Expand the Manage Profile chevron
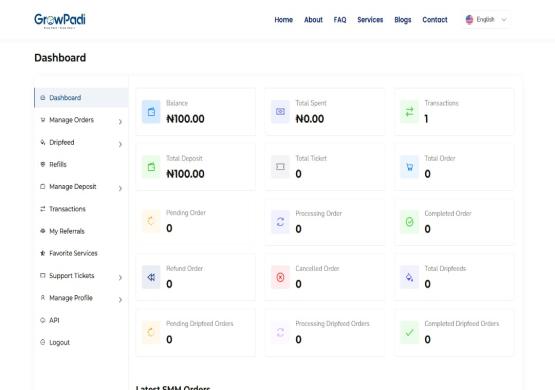This screenshot has height=390, width=555. pos(120,300)
